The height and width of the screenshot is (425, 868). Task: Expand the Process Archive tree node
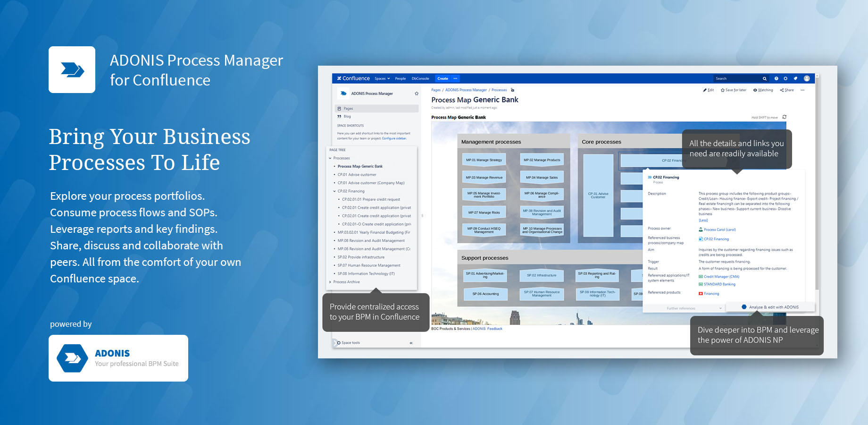click(330, 281)
